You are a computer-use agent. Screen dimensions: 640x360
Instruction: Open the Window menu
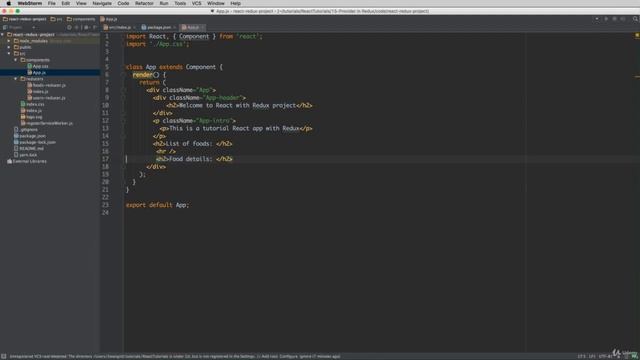pyautogui.click(x=216, y=3)
